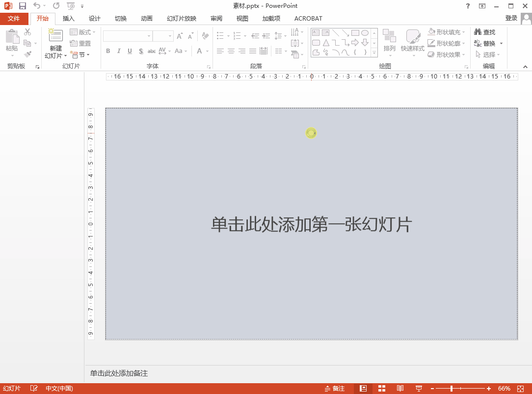The width and height of the screenshot is (532, 394).
Task: Click the zoom slider handle
Action: [451, 389]
